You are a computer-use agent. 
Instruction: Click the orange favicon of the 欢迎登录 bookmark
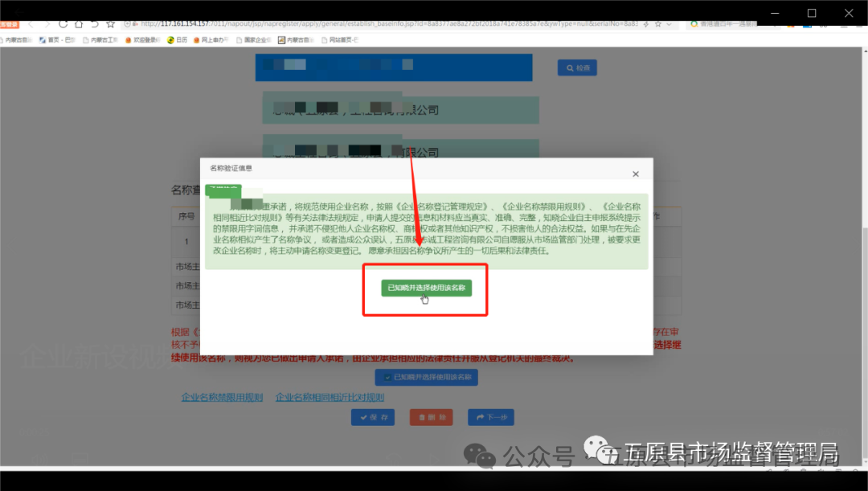tap(129, 39)
